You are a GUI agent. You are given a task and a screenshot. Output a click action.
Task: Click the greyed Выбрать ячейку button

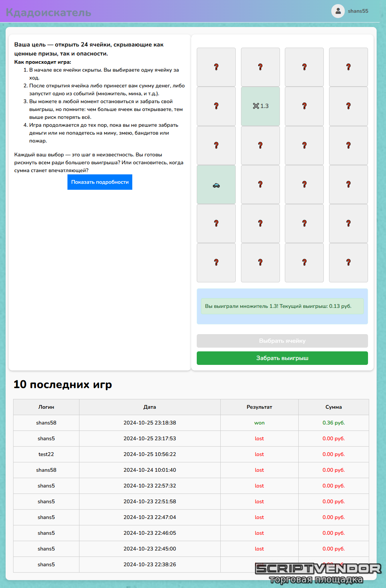[282, 341]
